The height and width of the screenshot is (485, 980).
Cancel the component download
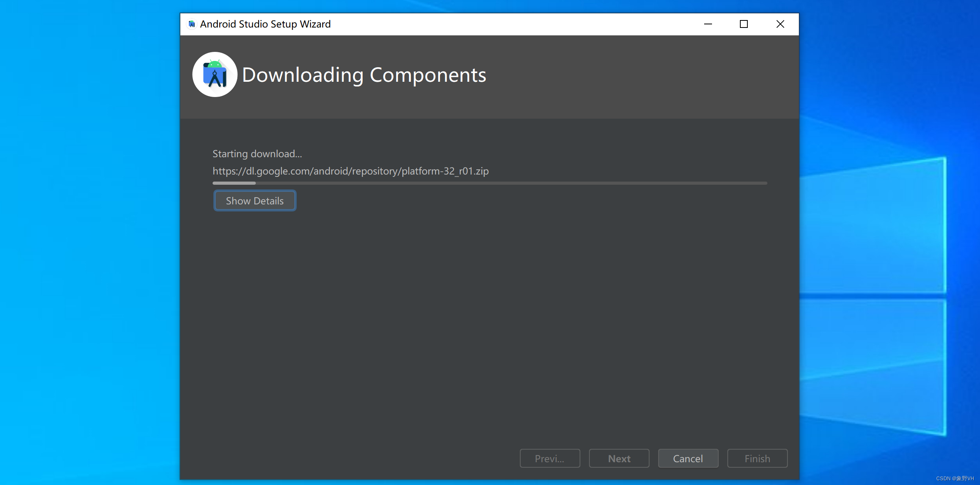[x=688, y=458]
